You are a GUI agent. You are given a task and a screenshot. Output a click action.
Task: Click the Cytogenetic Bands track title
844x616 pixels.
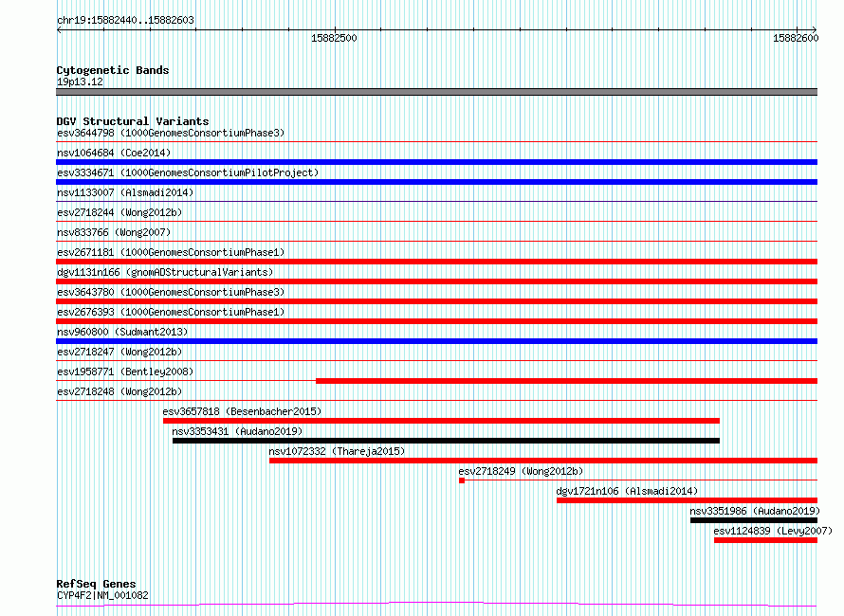(x=113, y=70)
